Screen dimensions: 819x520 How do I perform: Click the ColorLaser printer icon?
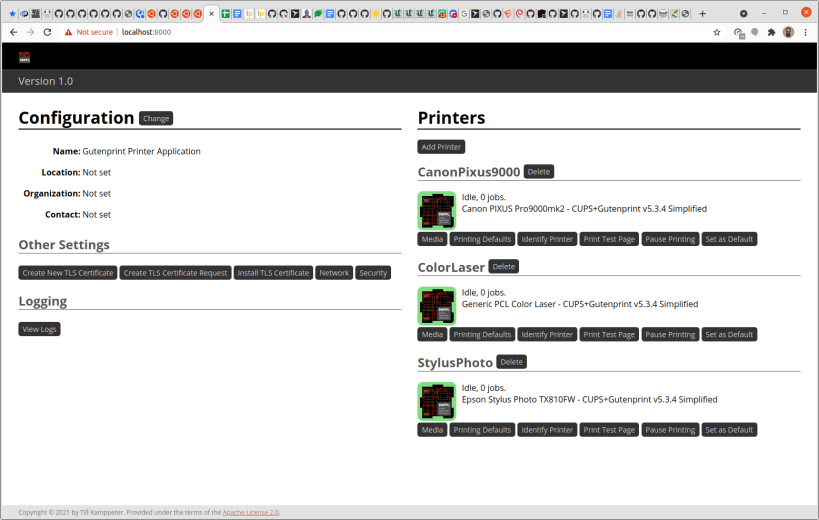tap(437, 306)
